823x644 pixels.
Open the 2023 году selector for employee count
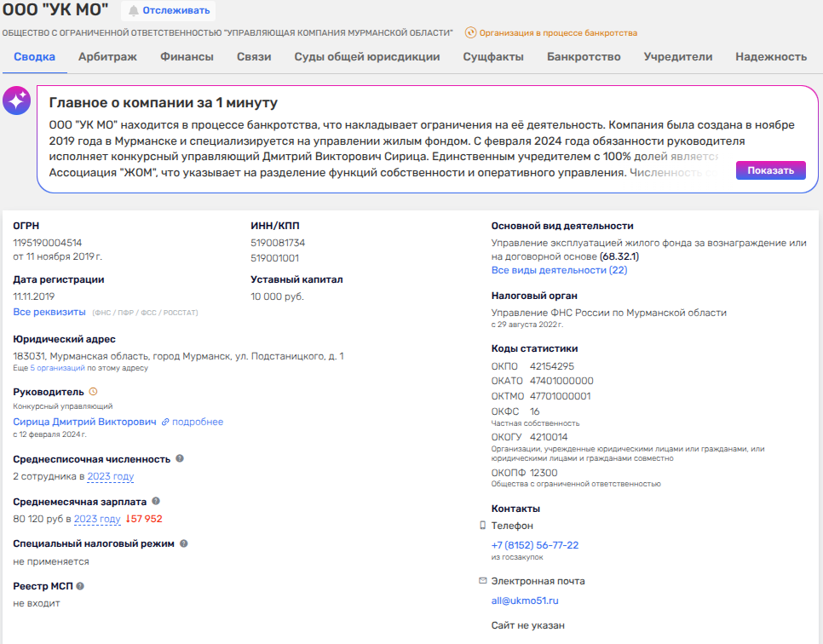tap(111, 477)
